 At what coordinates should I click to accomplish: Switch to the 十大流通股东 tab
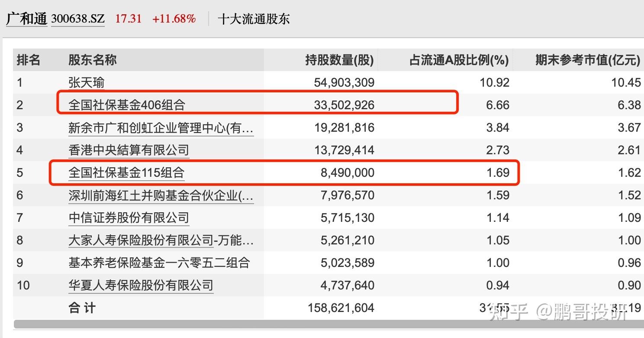(x=255, y=19)
